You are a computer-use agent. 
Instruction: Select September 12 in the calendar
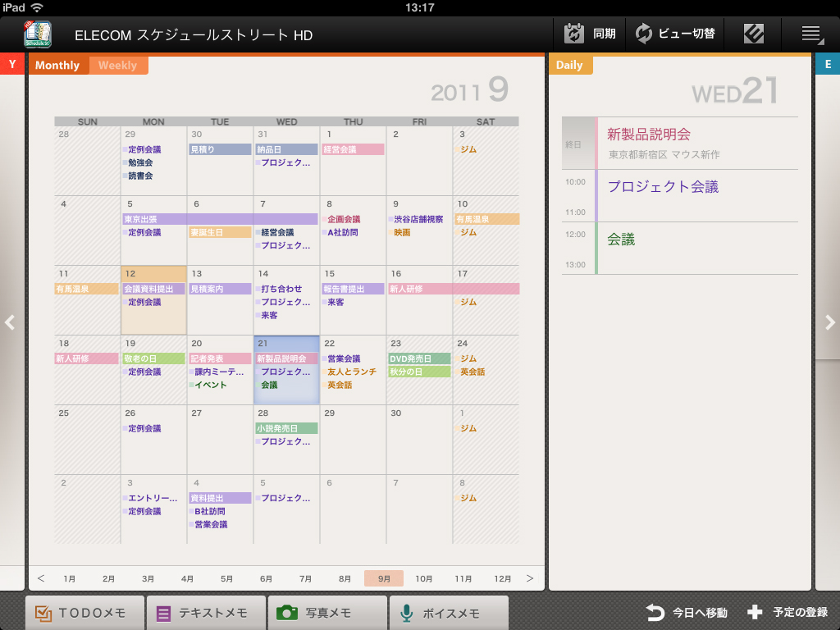(x=153, y=300)
